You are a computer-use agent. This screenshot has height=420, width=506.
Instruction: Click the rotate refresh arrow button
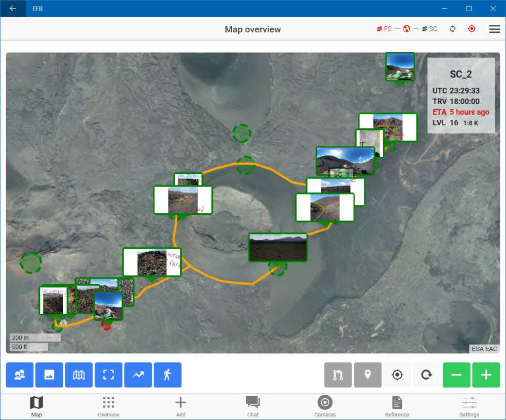[427, 375]
